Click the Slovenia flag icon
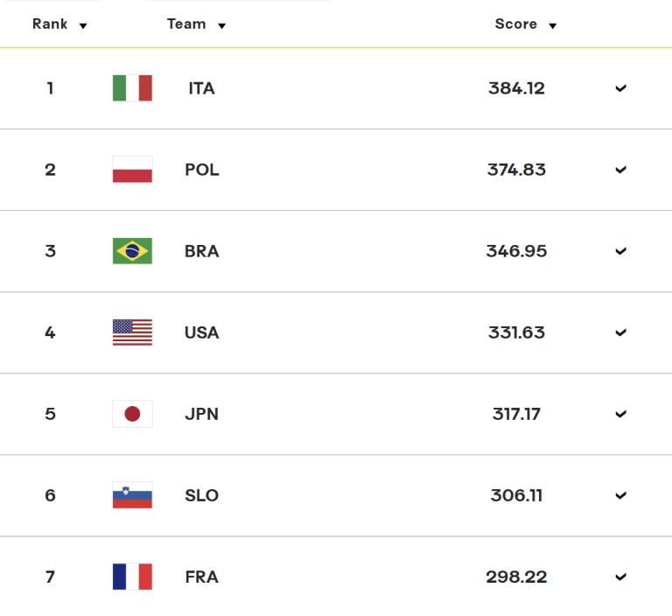The image size is (672, 616). click(x=132, y=495)
